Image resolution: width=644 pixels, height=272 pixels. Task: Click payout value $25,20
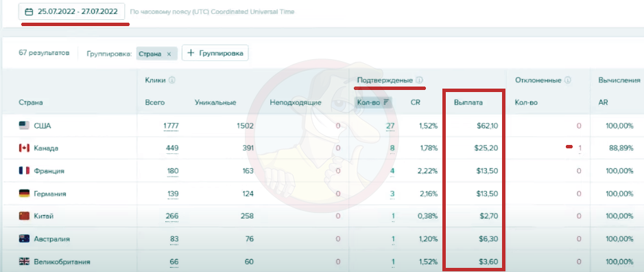486,148
